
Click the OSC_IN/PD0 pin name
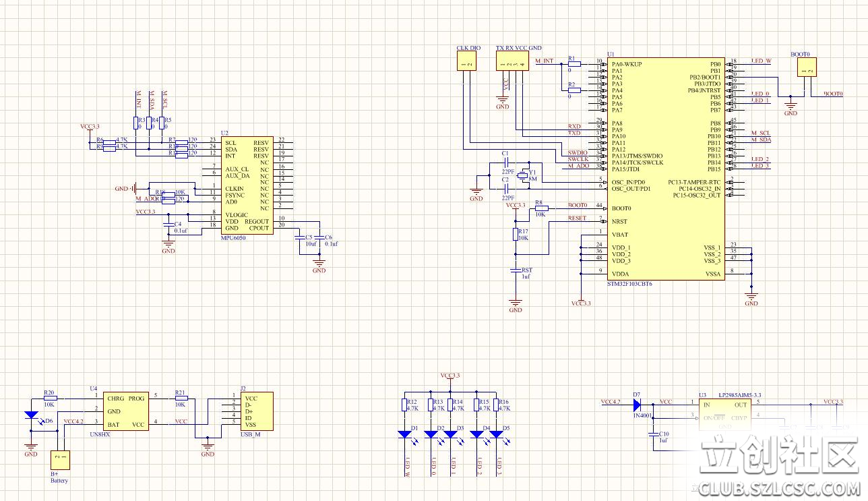[628, 182]
